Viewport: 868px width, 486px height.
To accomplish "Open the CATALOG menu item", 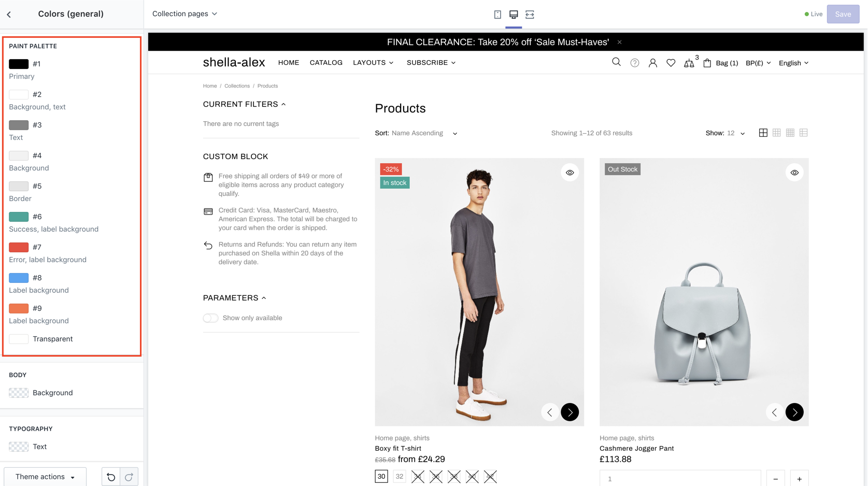I will [326, 63].
